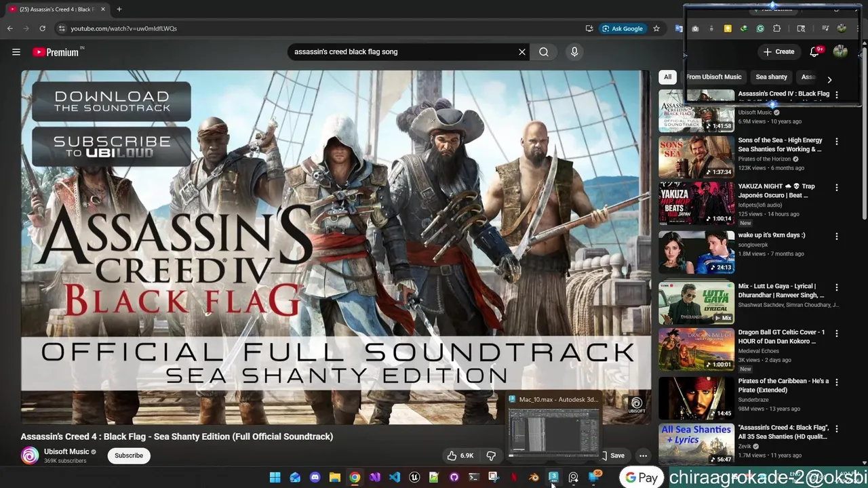The width and height of the screenshot is (868, 488).
Task: Click the Create button
Action: tap(778, 52)
